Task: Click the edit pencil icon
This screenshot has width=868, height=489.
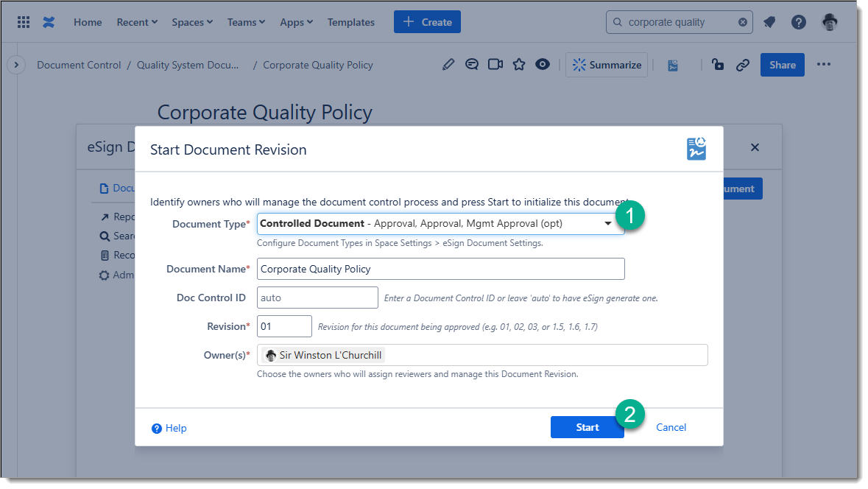Action: click(448, 65)
